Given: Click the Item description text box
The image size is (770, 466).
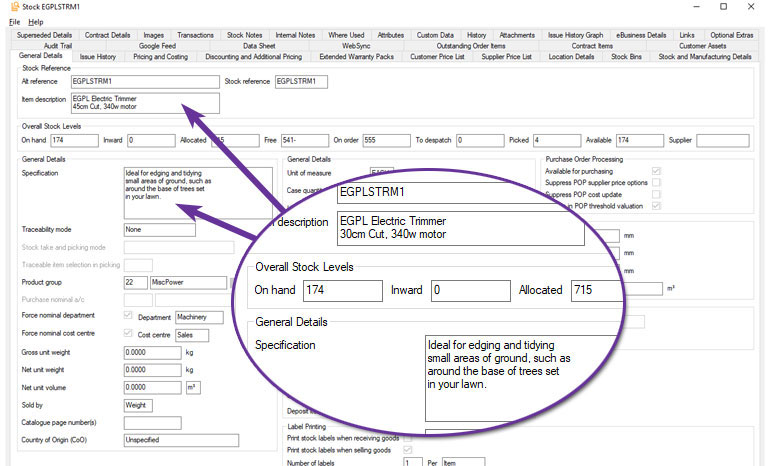Looking at the screenshot, I should pyautogui.click(x=145, y=103).
